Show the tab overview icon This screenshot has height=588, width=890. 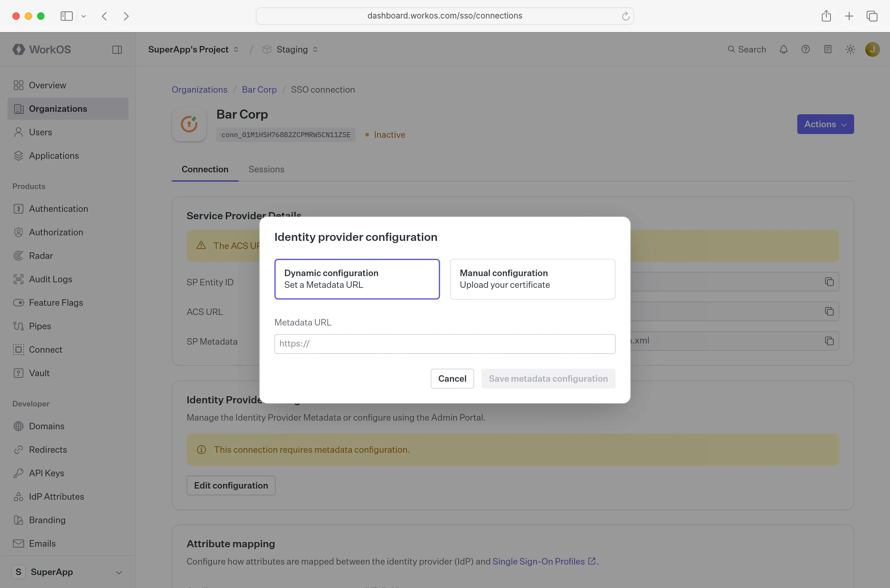(872, 16)
